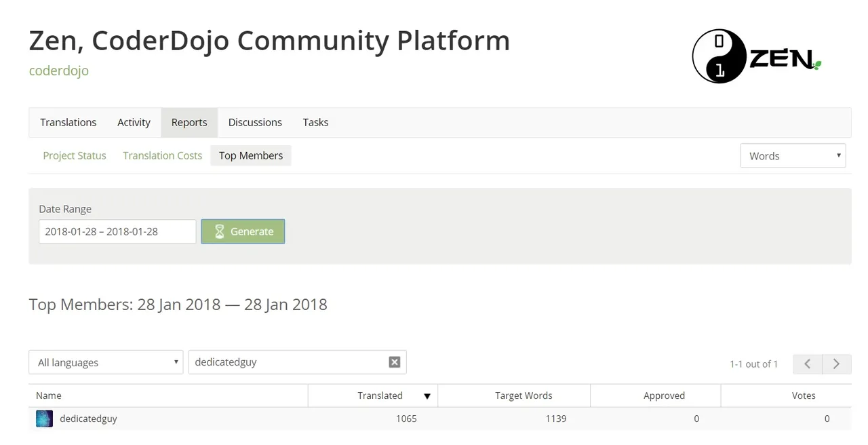The image size is (868, 445).
Task: Sort by the Target Words column header
Action: coord(514,395)
